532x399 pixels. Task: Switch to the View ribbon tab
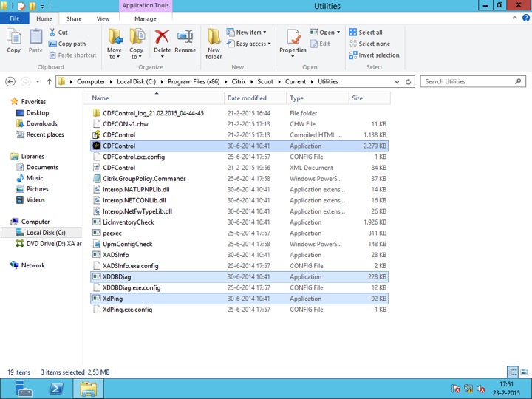click(x=103, y=18)
